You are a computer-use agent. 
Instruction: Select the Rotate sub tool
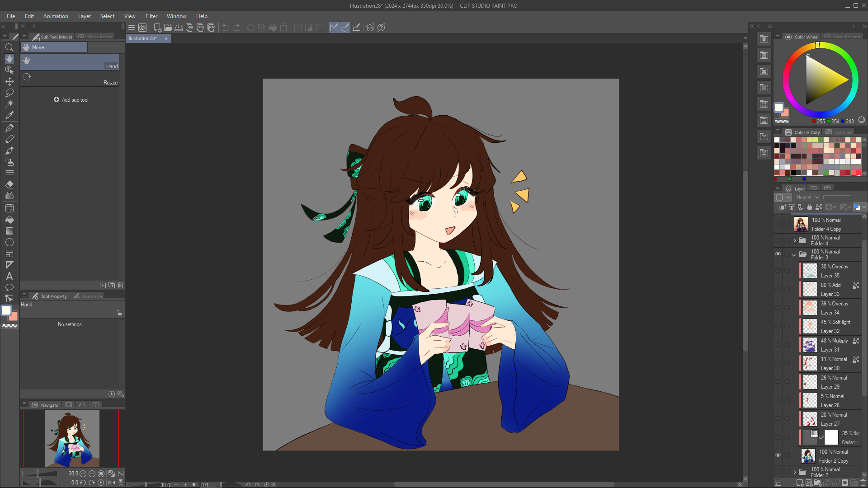pos(70,79)
